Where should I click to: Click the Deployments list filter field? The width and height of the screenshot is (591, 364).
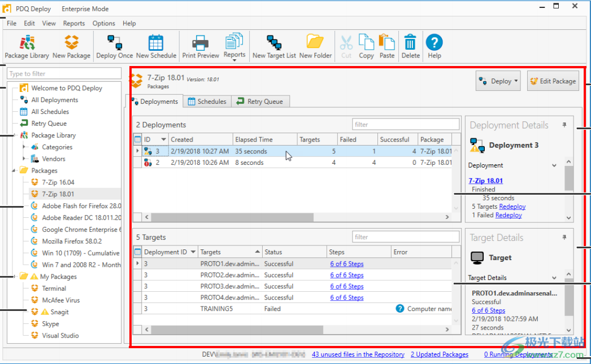click(x=406, y=124)
